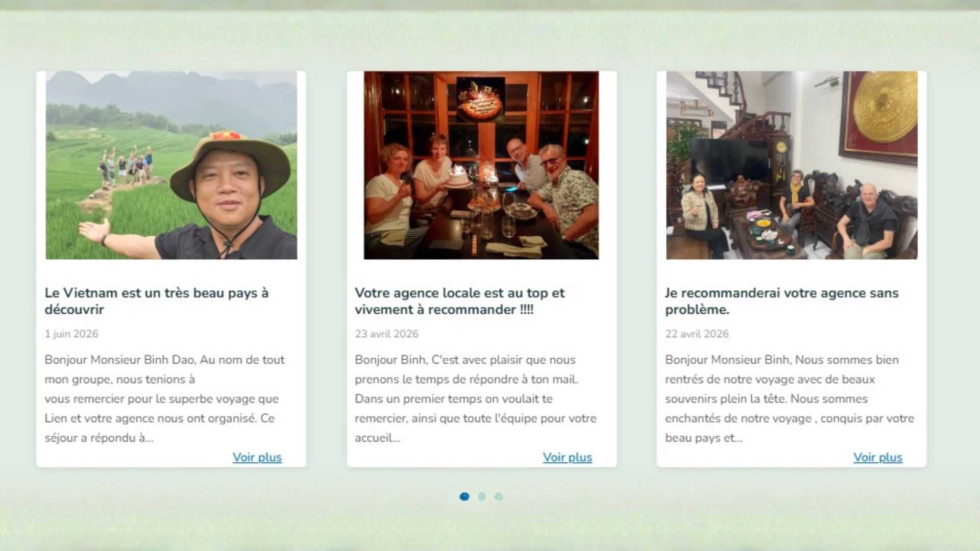Select the first carousel pagination dot
980x551 pixels.
pos(464,496)
